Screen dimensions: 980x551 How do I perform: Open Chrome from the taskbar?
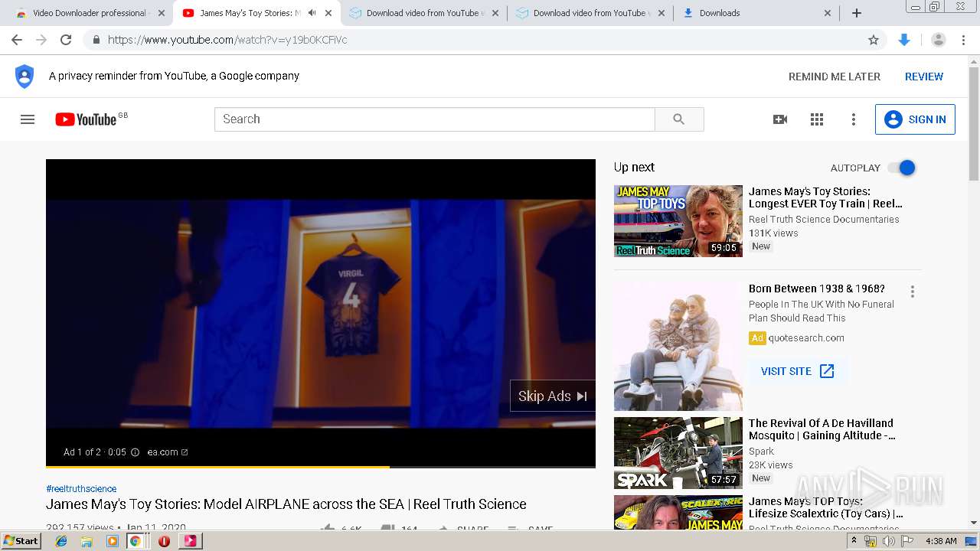136,541
